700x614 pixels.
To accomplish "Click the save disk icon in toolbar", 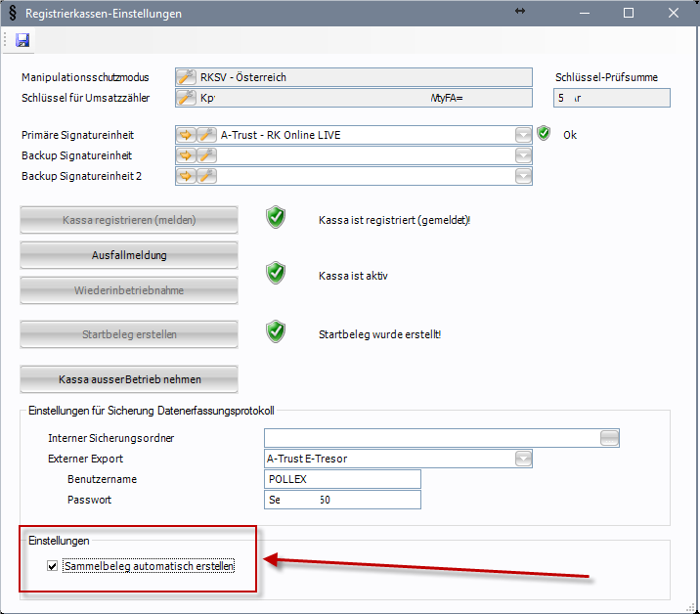I will click(22, 40).
